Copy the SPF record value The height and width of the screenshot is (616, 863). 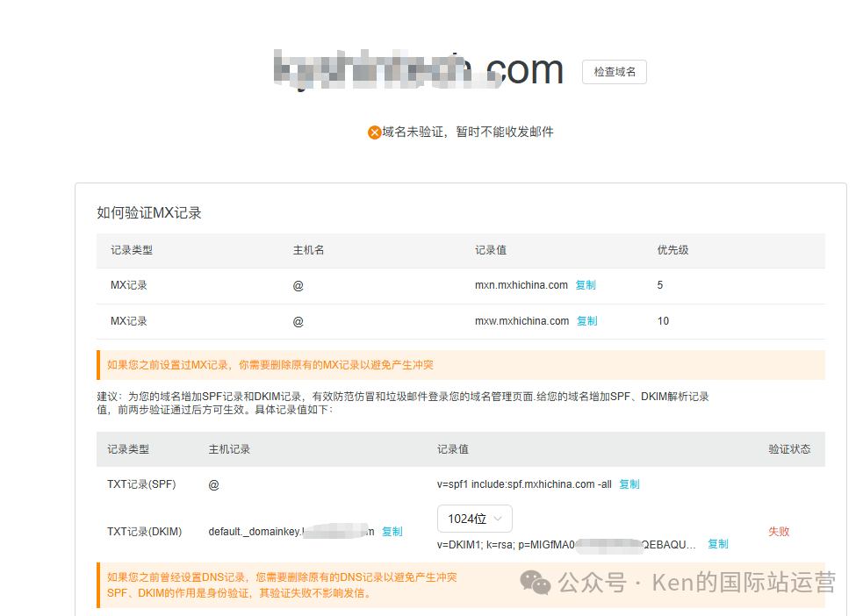629,484
